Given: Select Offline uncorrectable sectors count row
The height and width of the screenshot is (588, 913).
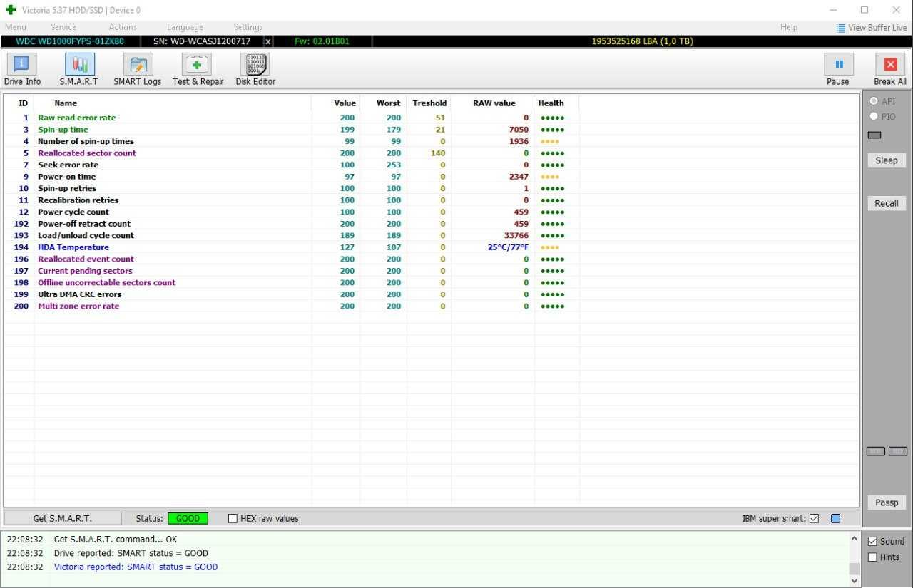Looking at the screenshot, I should click(292, 282).
